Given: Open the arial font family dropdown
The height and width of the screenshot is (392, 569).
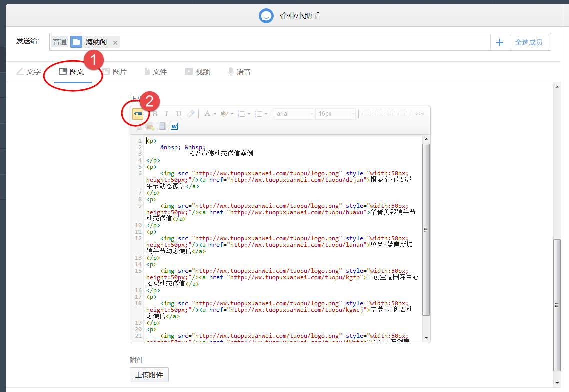Looking at the screenshot, I should (294, 114).
